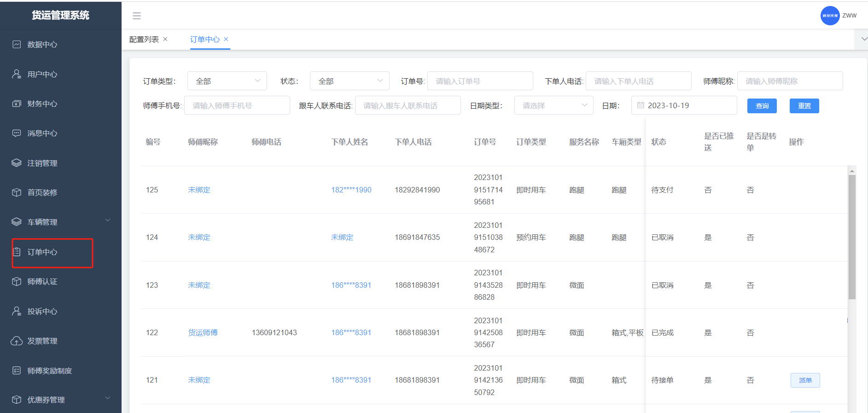The height and width of the screenshot is (413, 868).
Task: Close the 配置列表 tab
Action: [165, 39]
